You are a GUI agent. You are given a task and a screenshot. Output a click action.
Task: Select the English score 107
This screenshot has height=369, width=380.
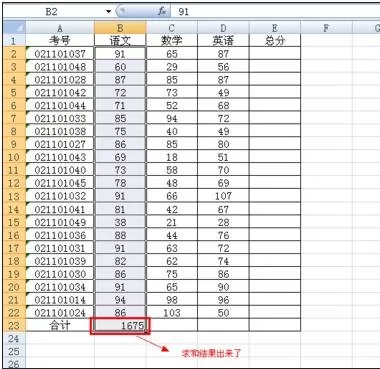coord(223,196)
